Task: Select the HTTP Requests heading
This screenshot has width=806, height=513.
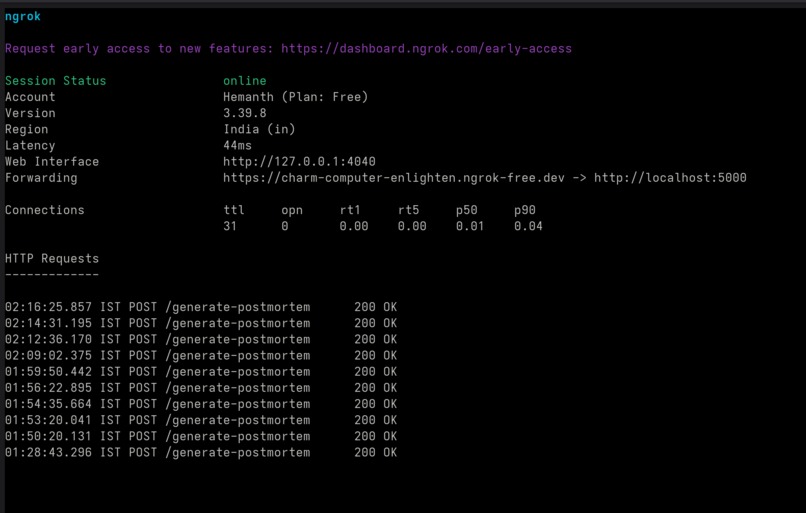Action: (x=52, y=259)
